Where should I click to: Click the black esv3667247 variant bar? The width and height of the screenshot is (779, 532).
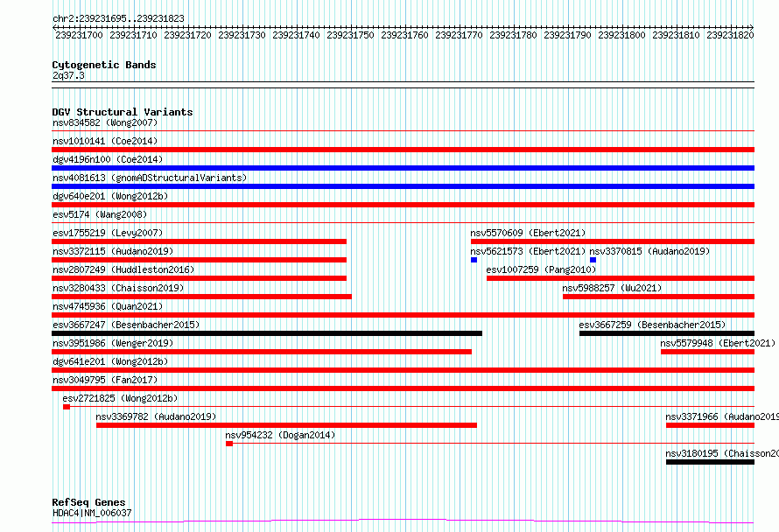(267, 333)
